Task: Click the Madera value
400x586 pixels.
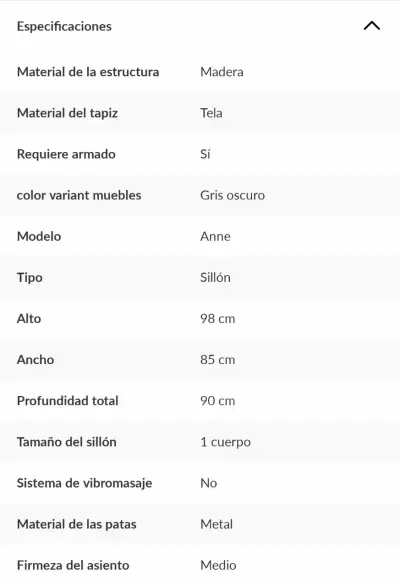Action: (x=222, y=72)
